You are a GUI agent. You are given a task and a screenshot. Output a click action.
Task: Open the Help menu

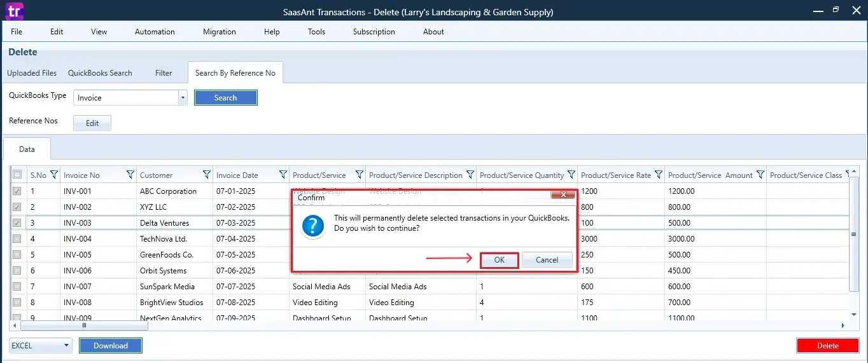(272, 32)
